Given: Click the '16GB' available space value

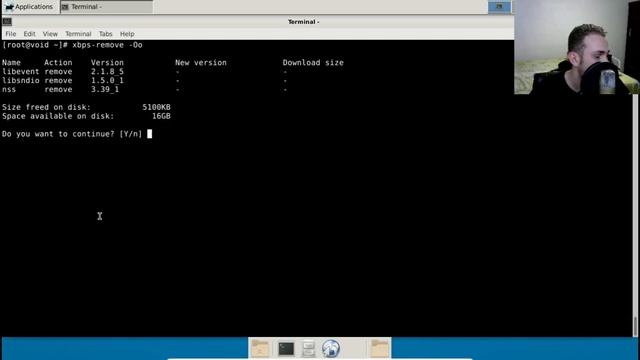Looking at the screenshot, I should coord(161,116).
